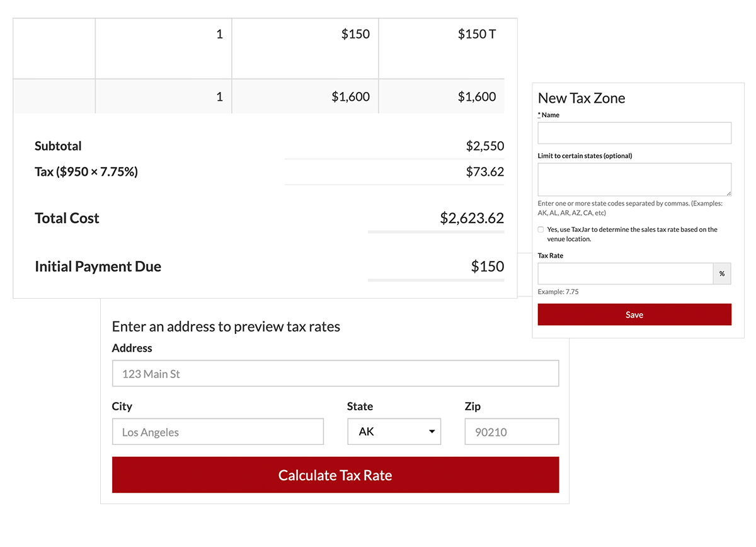
Task: Click the percent sign addon beside Tax Rate
Action: (x=722, y=273)
